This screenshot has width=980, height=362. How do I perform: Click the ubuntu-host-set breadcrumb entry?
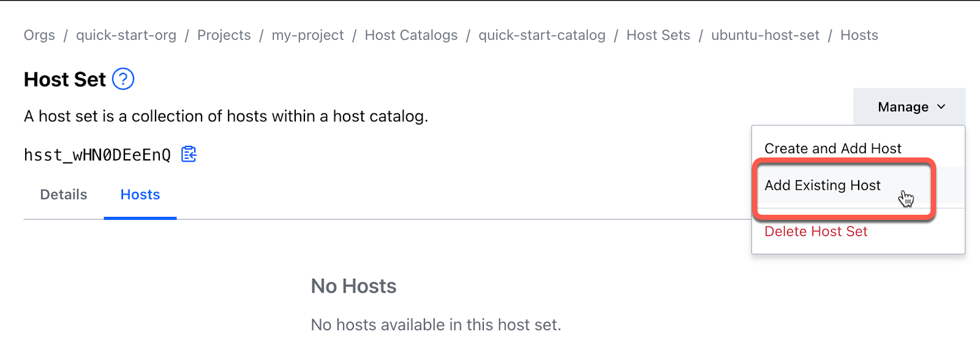(765, 35)
